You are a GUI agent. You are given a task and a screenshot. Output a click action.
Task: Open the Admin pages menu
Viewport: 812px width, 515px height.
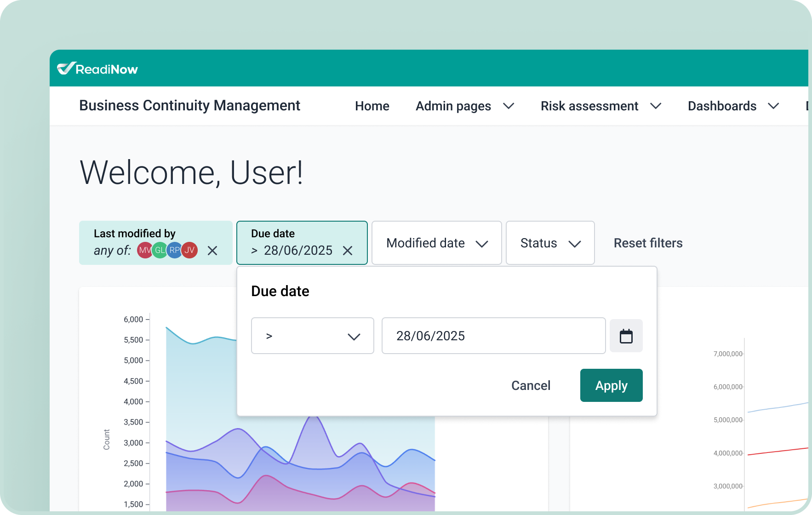point(464,106)
